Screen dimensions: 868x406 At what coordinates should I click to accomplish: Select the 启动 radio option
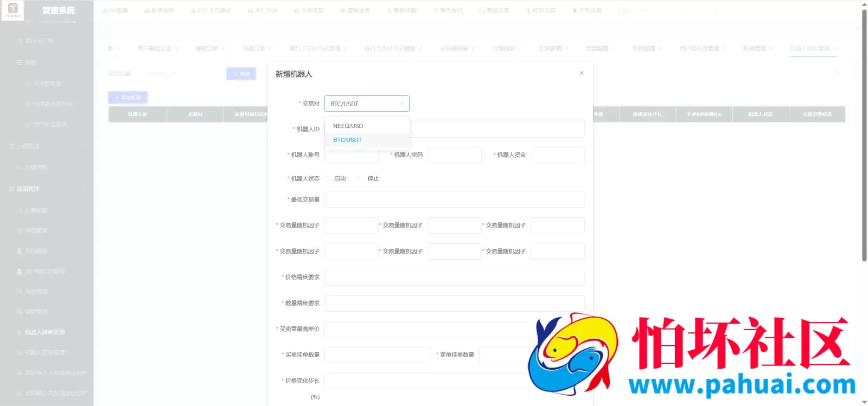coord(328,178)
